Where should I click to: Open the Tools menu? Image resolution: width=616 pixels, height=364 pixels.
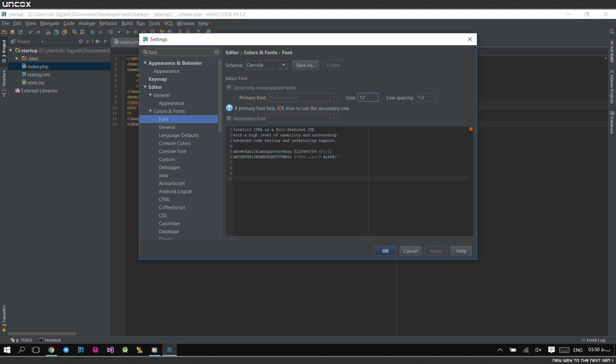click(154, 23)
